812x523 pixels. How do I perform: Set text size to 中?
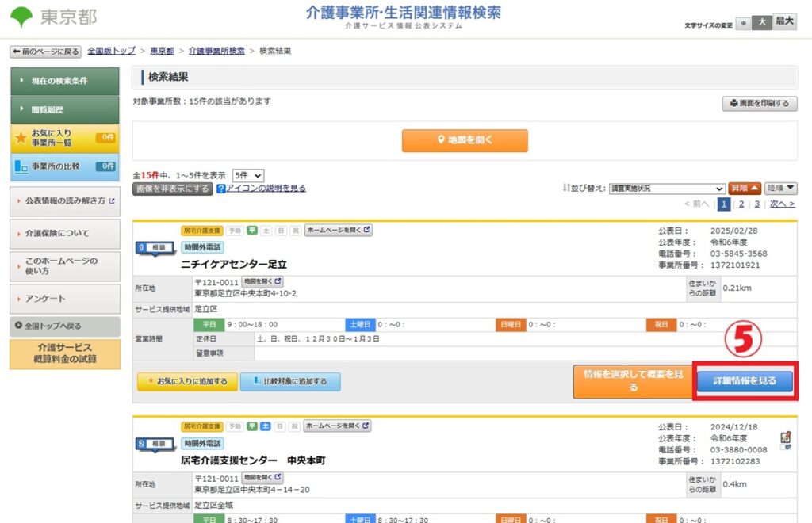pyautogui.click(x=744, y=23)
